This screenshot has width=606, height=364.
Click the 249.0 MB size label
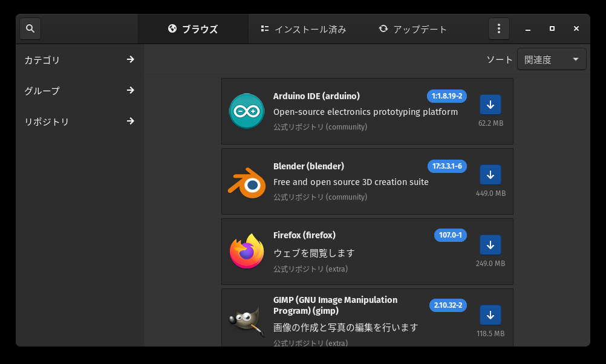point(490,264)
